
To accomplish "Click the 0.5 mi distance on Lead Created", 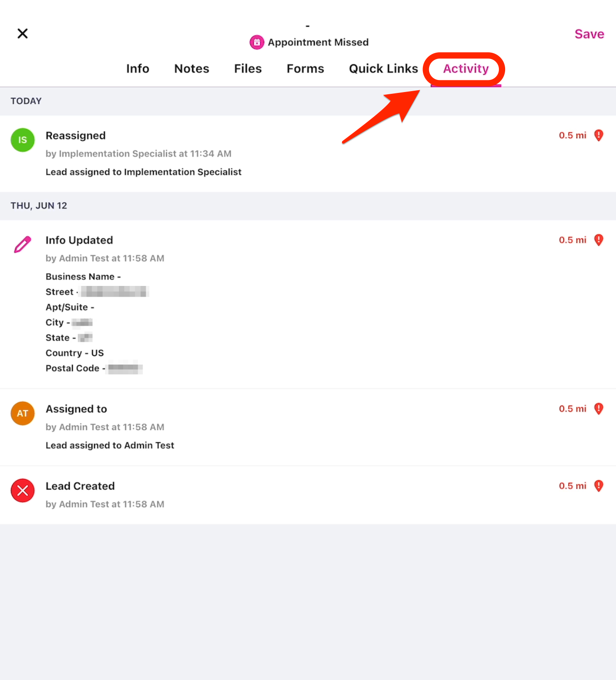I will click(x=573, y=486).
